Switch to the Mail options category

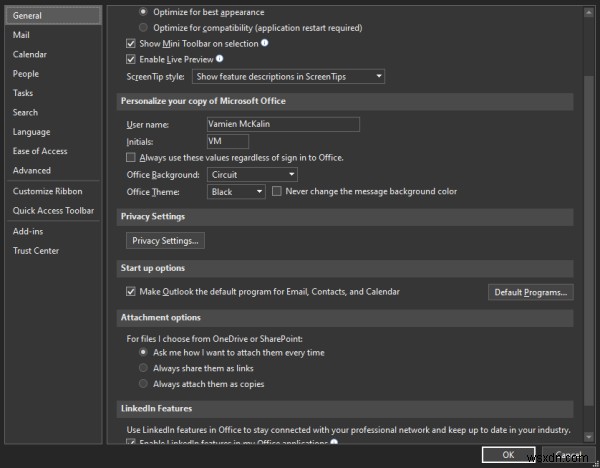(53, 35)
